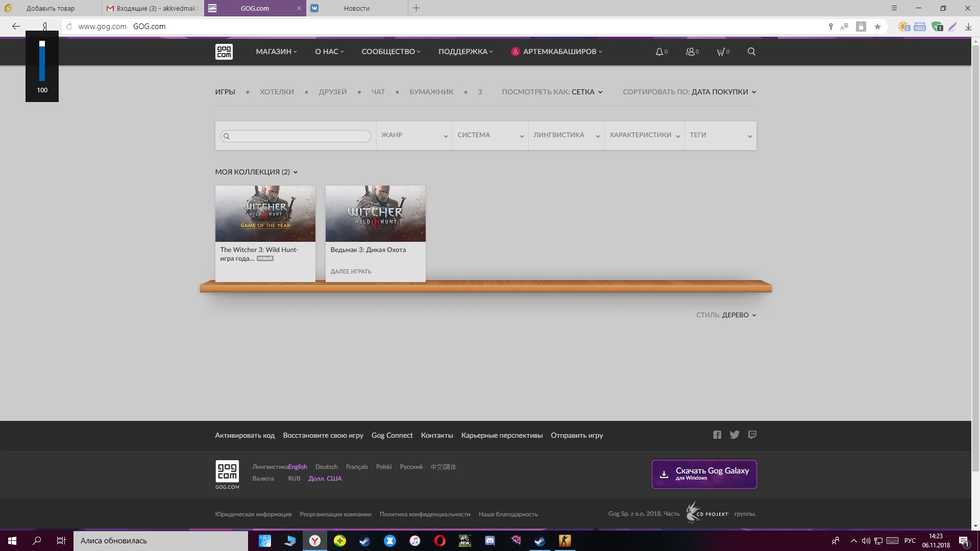Click header search magnifier icon
The image size is (980, 551).
(x=751, y=52)
